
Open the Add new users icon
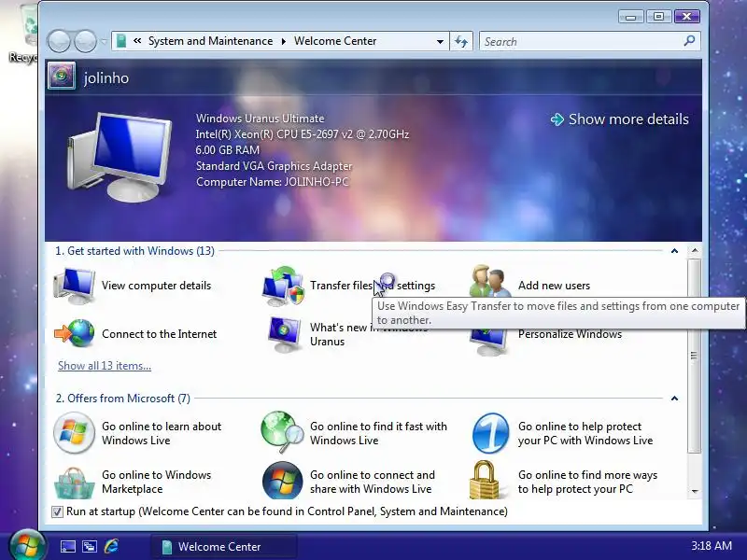pos(489,281)
